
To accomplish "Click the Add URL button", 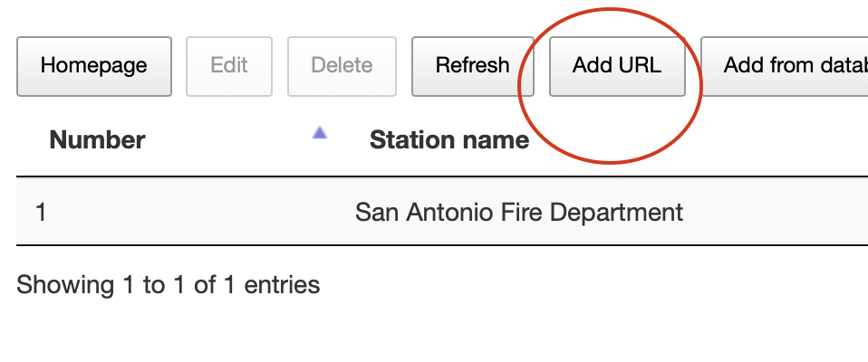I will pyautogui.click(x=617, y=66).
